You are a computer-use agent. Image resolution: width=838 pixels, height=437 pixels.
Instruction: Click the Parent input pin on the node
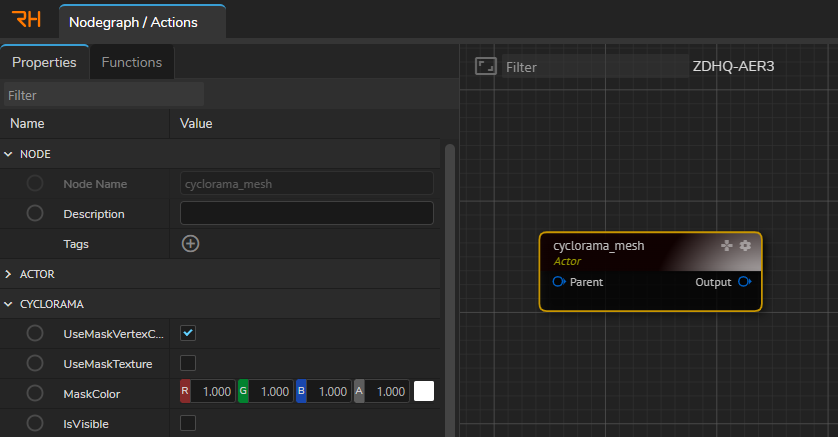point(559,282)
